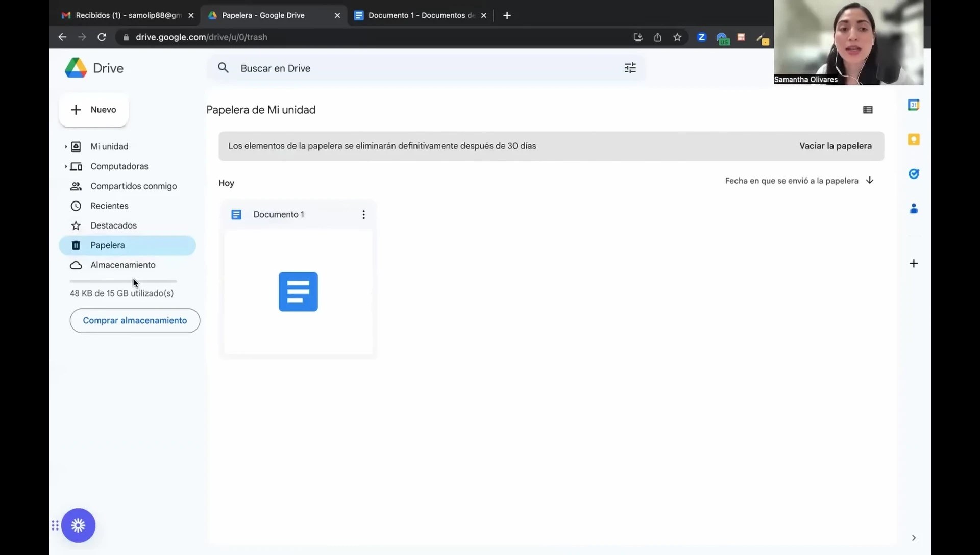Open search filter options icon

[630, 68]
